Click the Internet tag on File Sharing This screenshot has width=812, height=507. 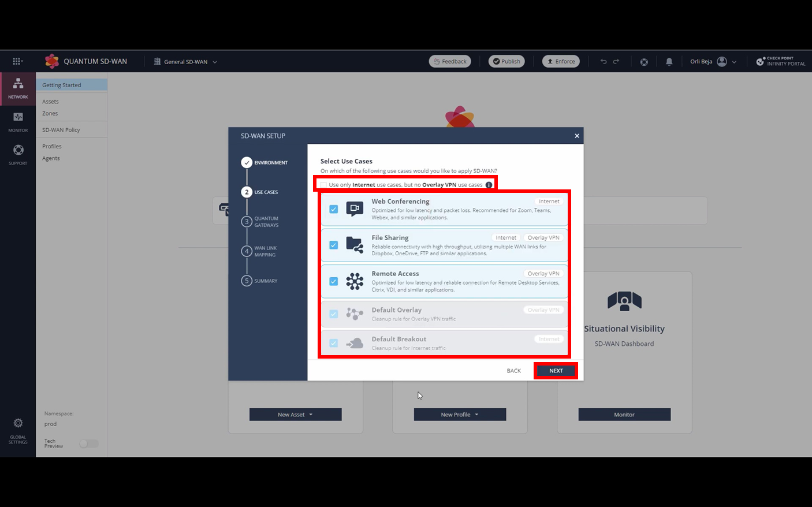click(x=506, y=237)
